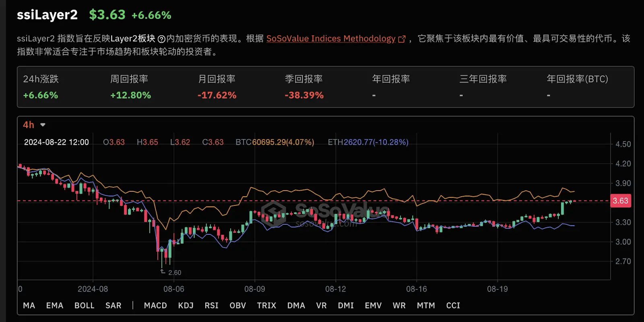Click the external link icon after Methodology
The height and width of the screenshot is (322, 644).
point(402,39)
